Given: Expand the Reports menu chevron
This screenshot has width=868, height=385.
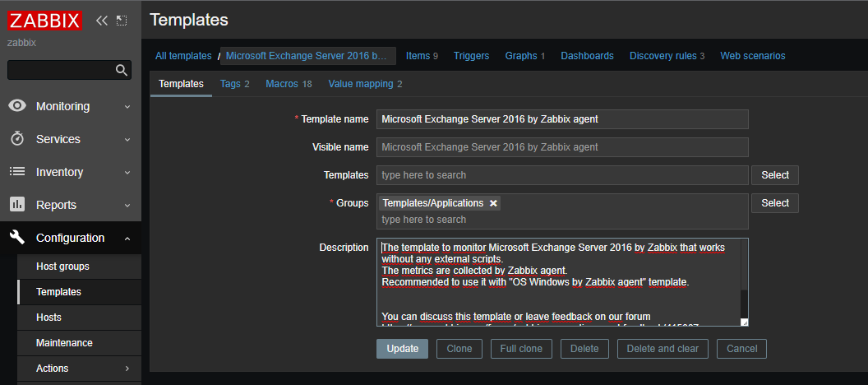Looking at the screenshot, I should point(127,205).
